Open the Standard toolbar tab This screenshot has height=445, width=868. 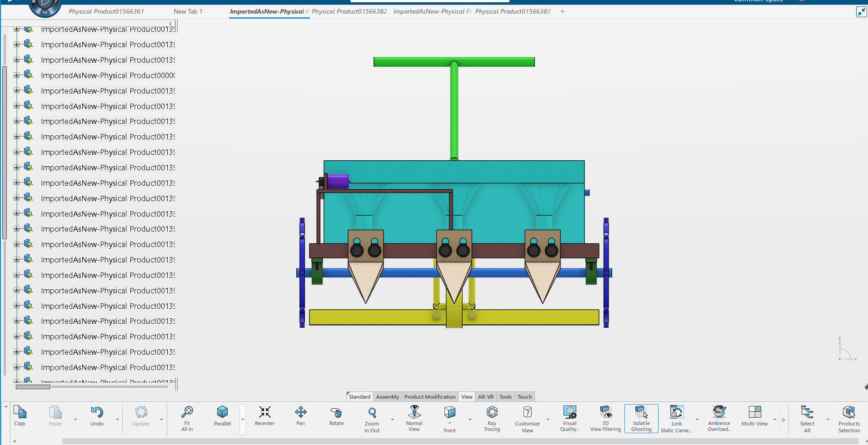tap(359, 397)
